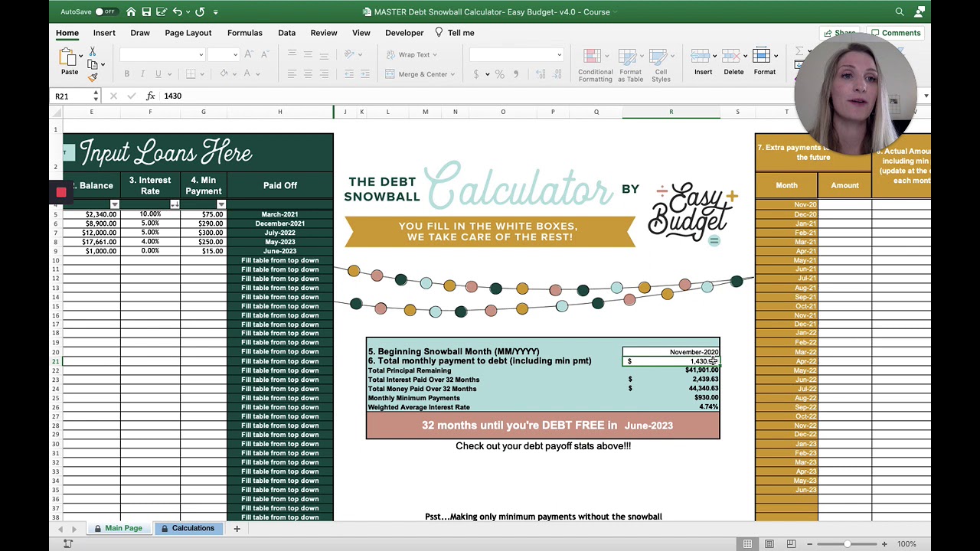
Task: Toggle underline formatting
Action: [x=158, y=74]
